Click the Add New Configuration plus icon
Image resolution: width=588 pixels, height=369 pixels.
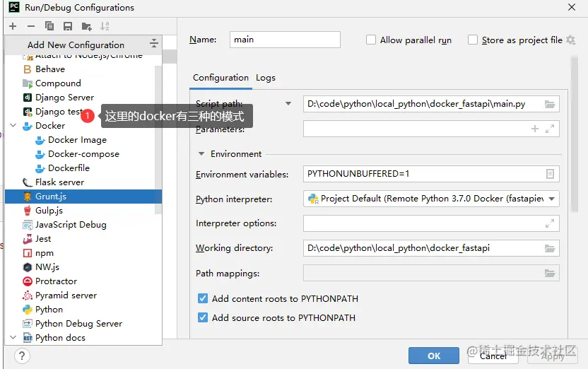tap(13, 26)
